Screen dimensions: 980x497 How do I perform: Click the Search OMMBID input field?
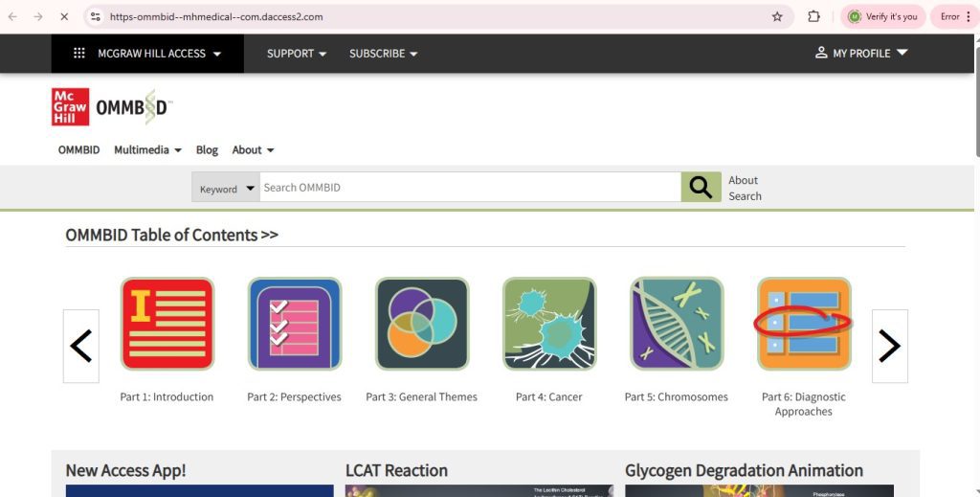coord(471,187)
